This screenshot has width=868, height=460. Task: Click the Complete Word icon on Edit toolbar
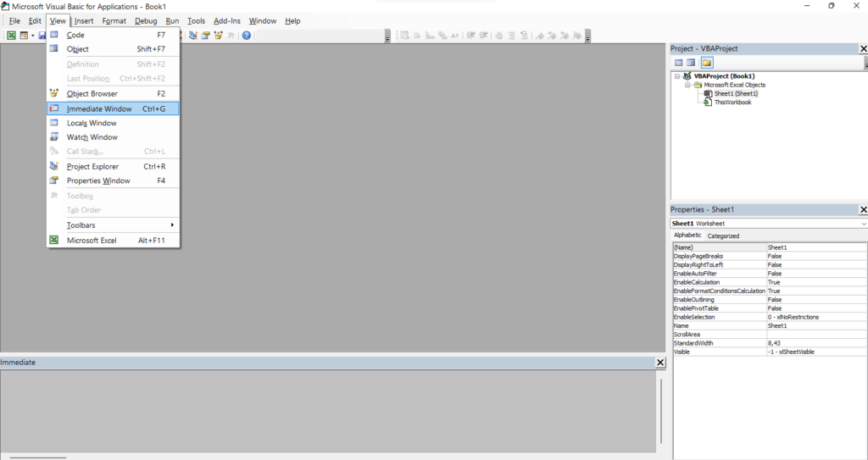coord(455,36)
